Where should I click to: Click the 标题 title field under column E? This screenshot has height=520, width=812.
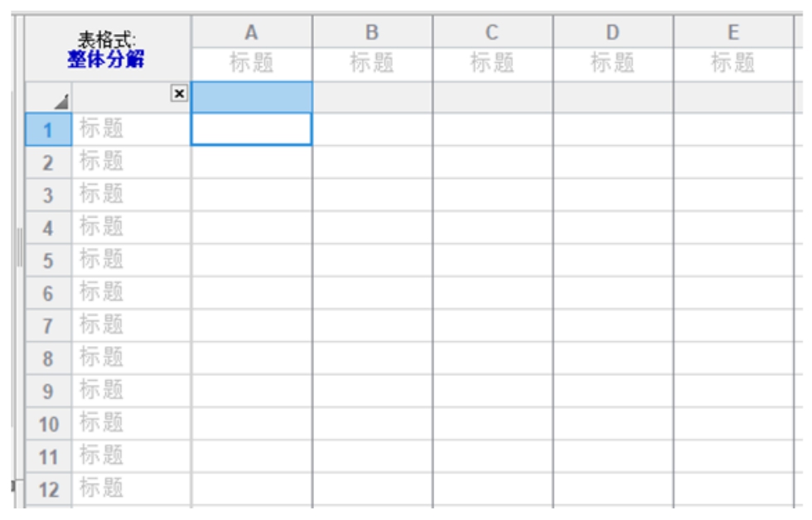pyautogui.click(x=734, y=64)
